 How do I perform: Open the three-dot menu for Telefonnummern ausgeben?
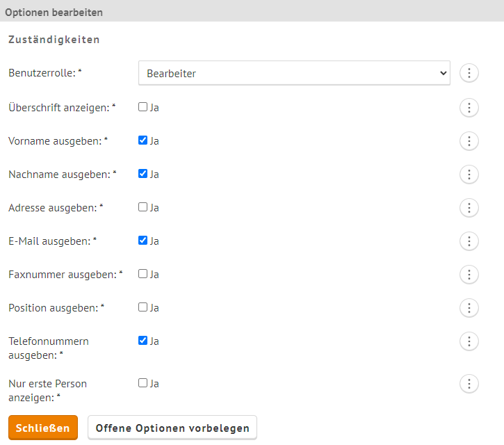469,341
